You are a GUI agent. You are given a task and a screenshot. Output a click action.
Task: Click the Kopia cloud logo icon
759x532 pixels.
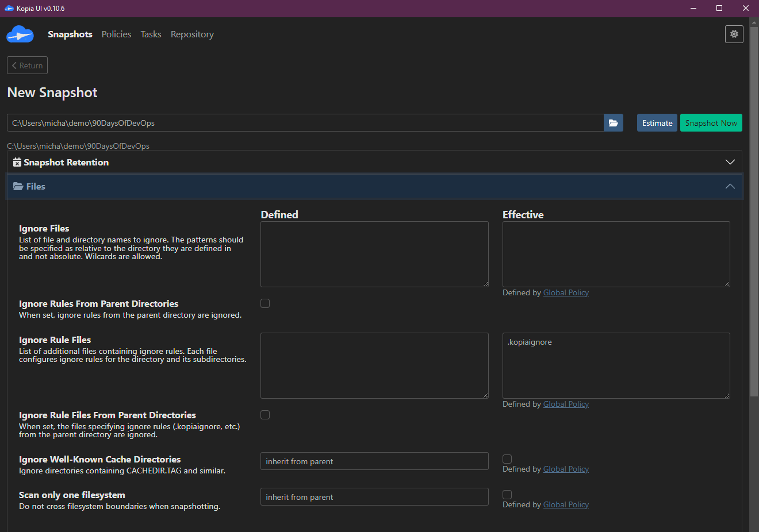click(x=20, y=34)
